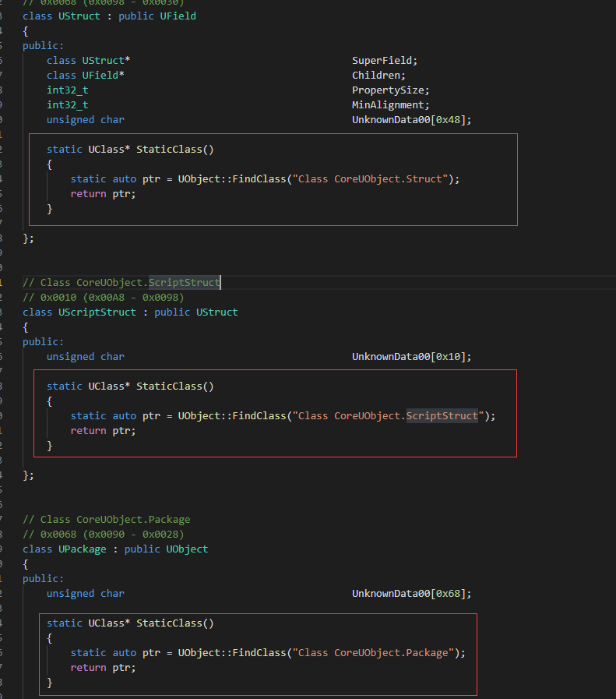616x699 pixels.
Task: Click comment '// 0x0010 (0x00A8 - 0x0098)'
Action: (x=104, y=298)
